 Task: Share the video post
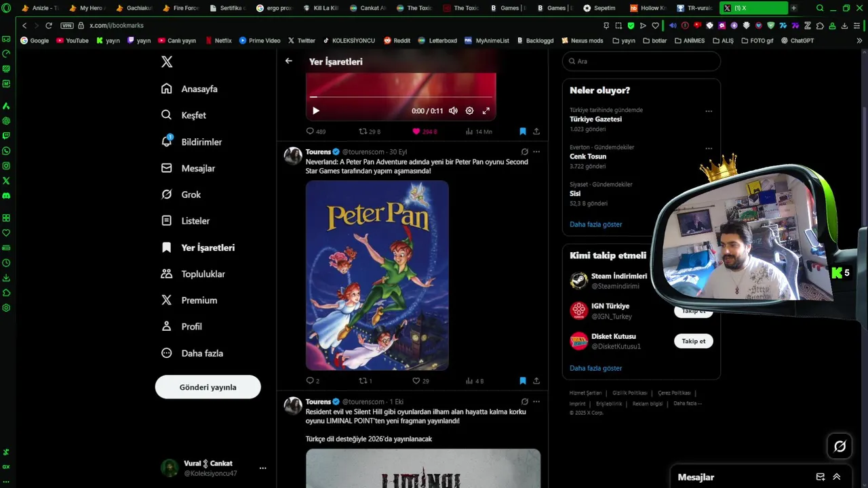[x=536, y=131]
